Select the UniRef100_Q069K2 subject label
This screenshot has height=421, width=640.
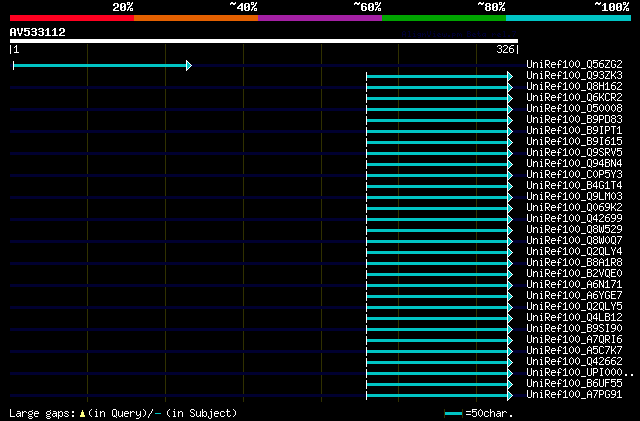click(574, 207)
